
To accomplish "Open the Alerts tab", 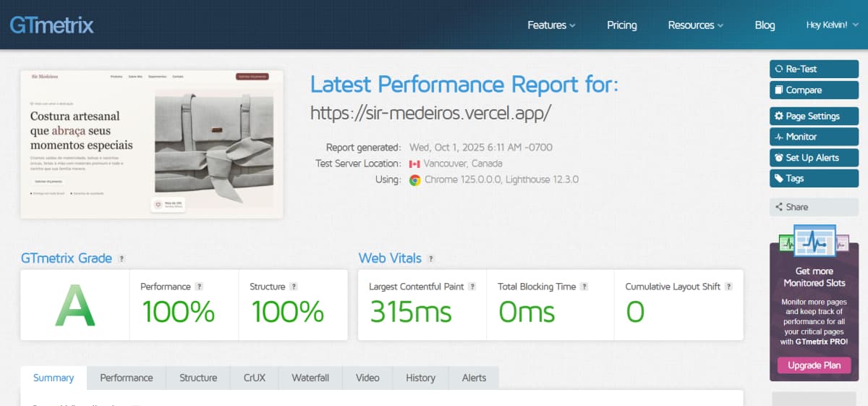I will tap(474, 378).
